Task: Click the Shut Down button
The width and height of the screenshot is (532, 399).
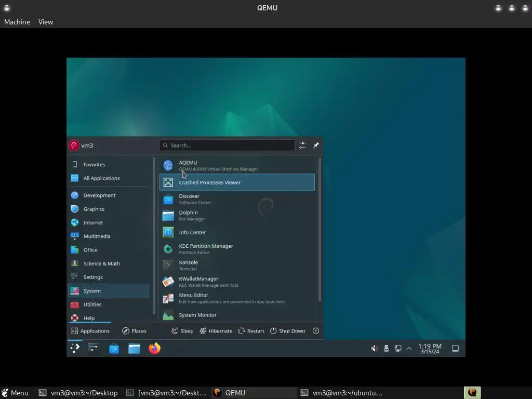Action: 288,331
